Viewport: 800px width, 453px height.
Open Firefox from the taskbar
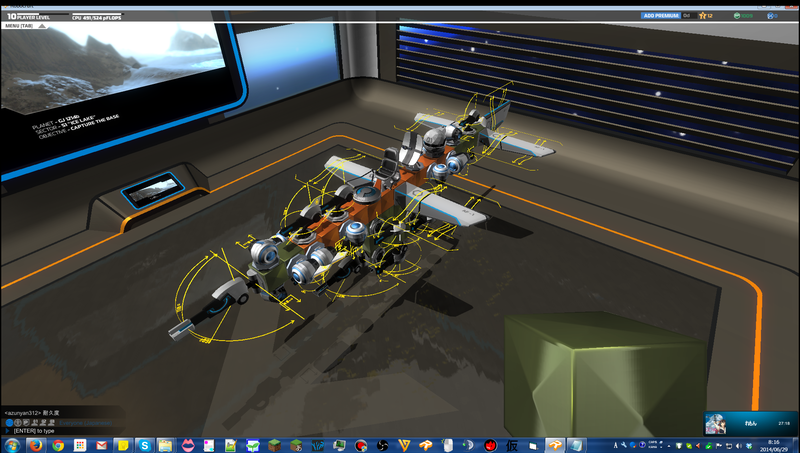pyautogui.click(x=36, y=445)
